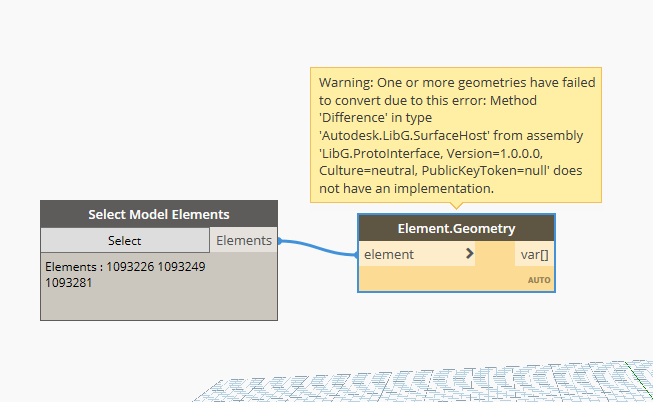The image size is (653, 402).
Task: Click the Elements ID list text
Action: (x=125, y=275)
